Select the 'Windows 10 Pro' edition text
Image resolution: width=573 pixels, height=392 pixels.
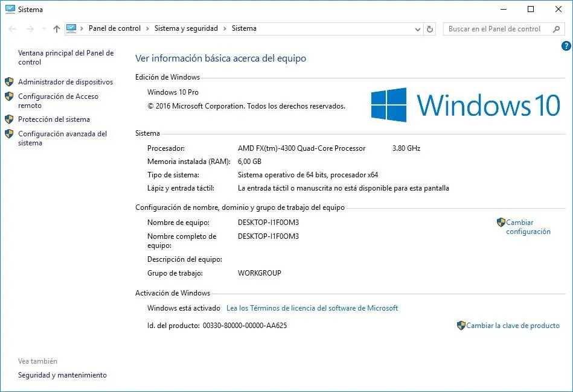(x=173, y=92)
